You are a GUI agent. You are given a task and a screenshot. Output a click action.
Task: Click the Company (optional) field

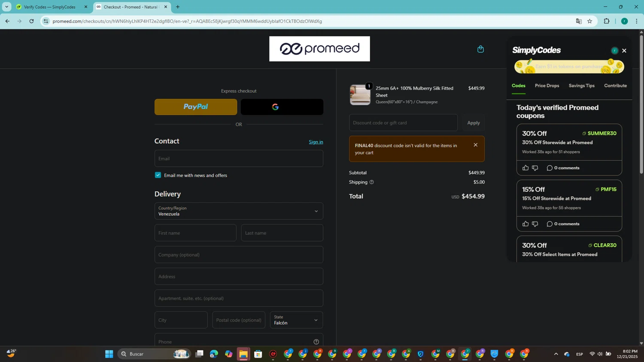pos(239,255)
